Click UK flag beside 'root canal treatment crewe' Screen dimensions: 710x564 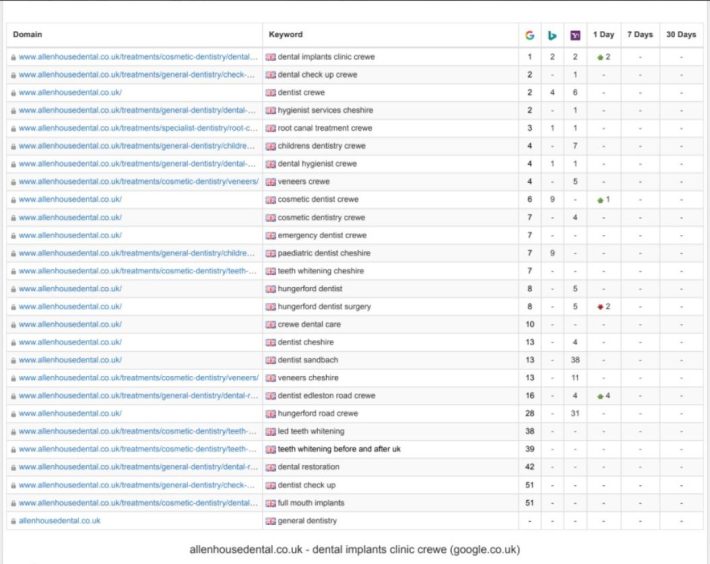coord(270,128)
